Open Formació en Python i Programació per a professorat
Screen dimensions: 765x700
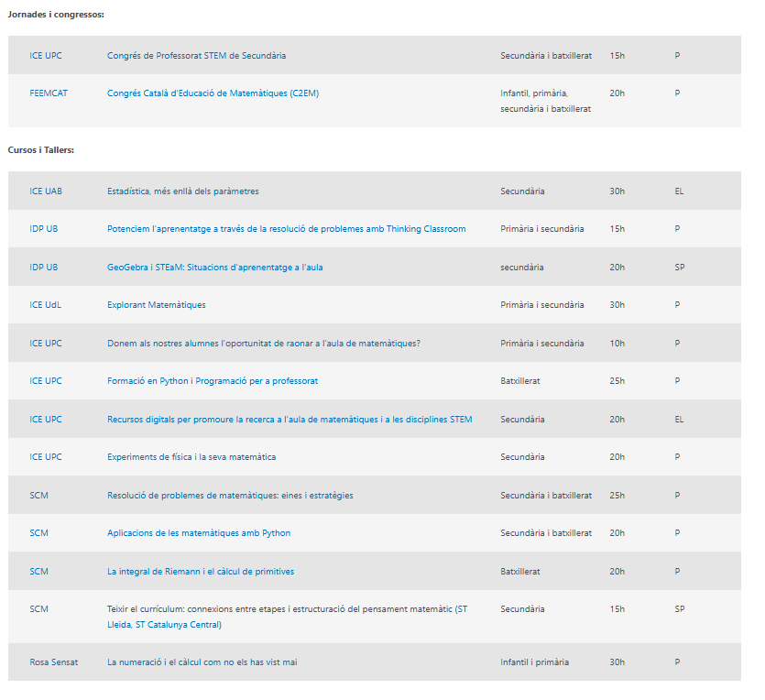pos(213,381)
